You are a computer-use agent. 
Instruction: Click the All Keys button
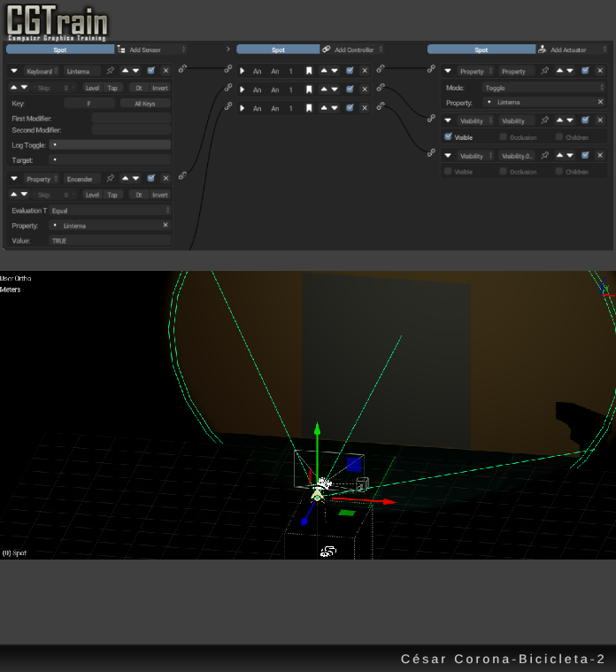[x=145, y=104]
